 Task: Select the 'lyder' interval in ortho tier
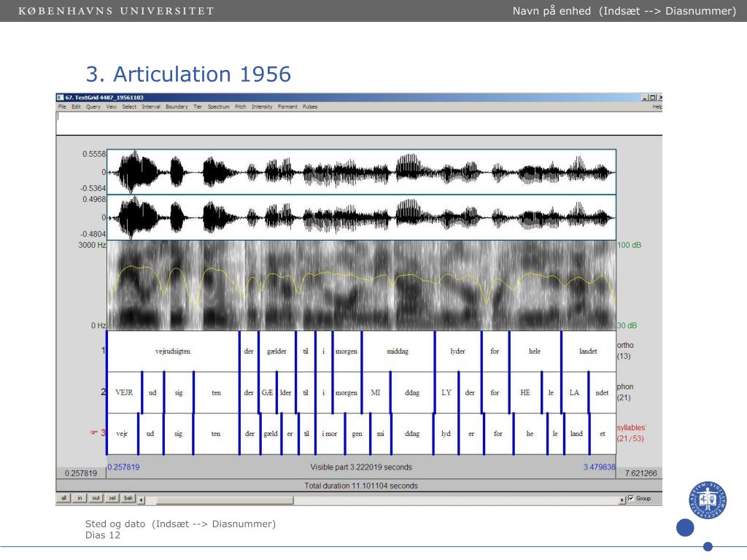click(458, 351)
